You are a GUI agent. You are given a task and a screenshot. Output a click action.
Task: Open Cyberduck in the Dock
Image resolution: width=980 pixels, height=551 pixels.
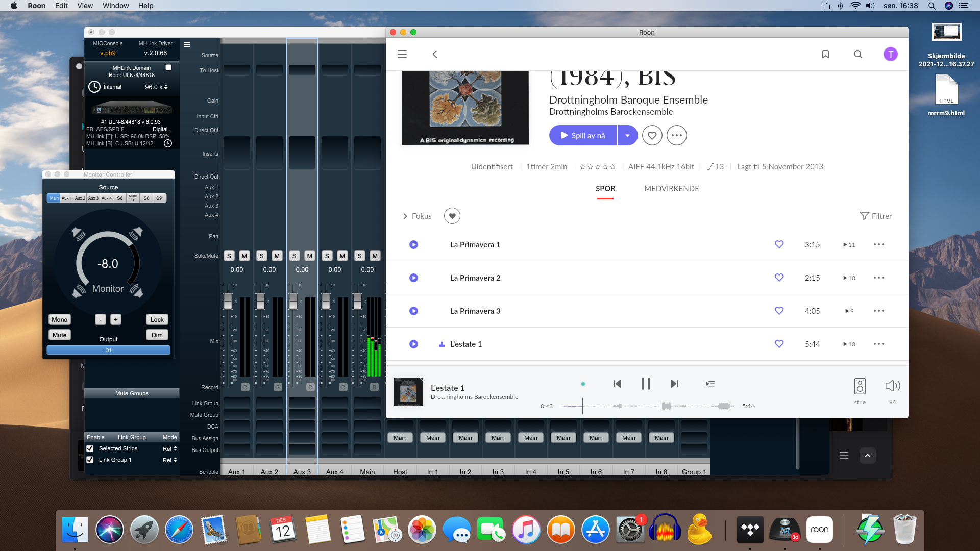[699, 530]
